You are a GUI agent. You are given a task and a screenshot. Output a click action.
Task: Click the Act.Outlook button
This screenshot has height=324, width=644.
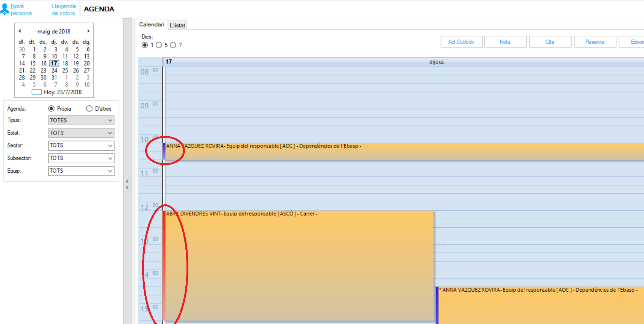click(x=461, y=42)
